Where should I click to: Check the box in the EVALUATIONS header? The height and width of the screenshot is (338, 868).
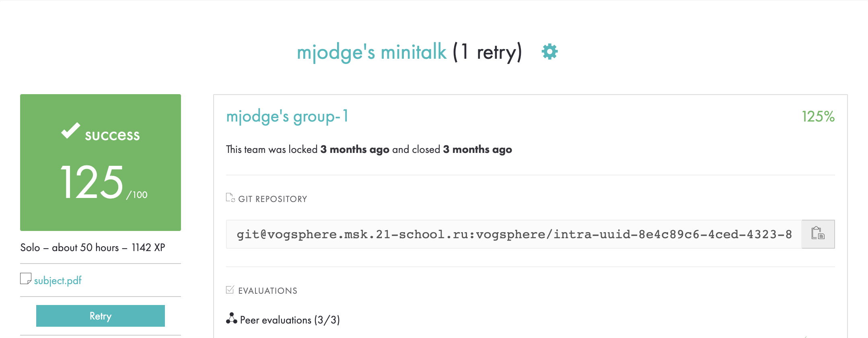point(230,289)
